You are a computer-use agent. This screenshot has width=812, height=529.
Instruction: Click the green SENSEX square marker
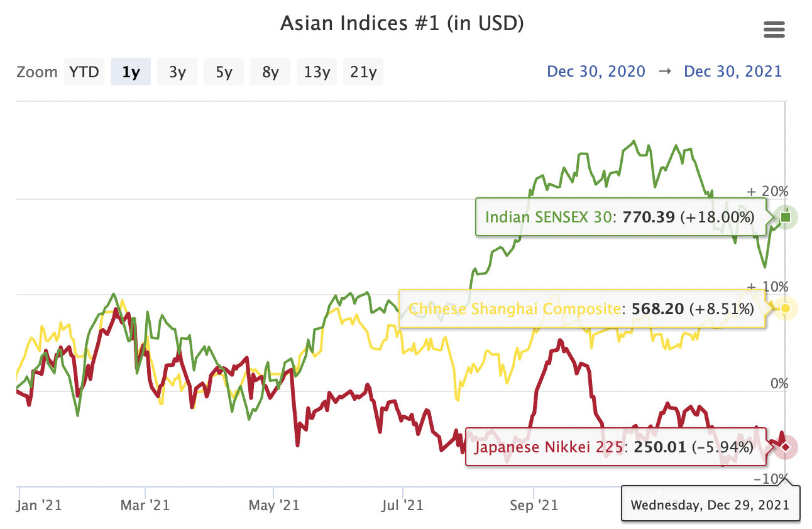(786, 217)
